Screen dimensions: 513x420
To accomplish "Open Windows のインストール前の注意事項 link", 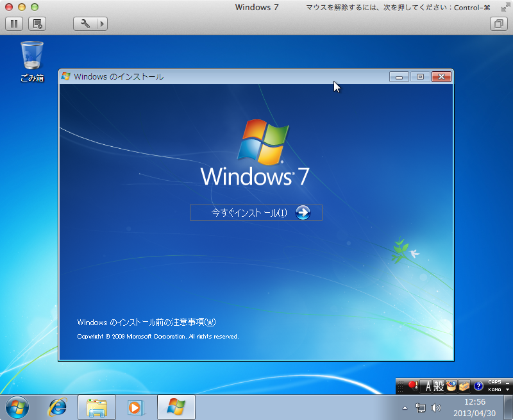I will pos(147,322).
